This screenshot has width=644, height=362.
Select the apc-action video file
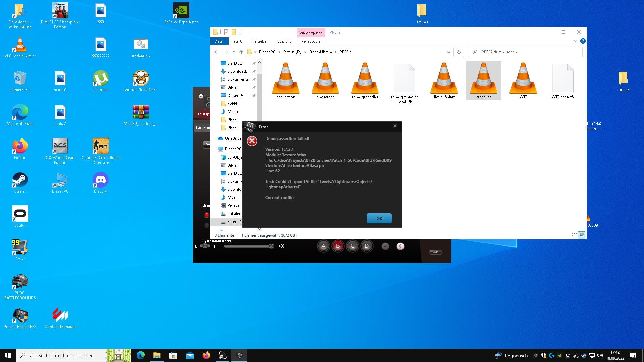(x=286, y=80)
